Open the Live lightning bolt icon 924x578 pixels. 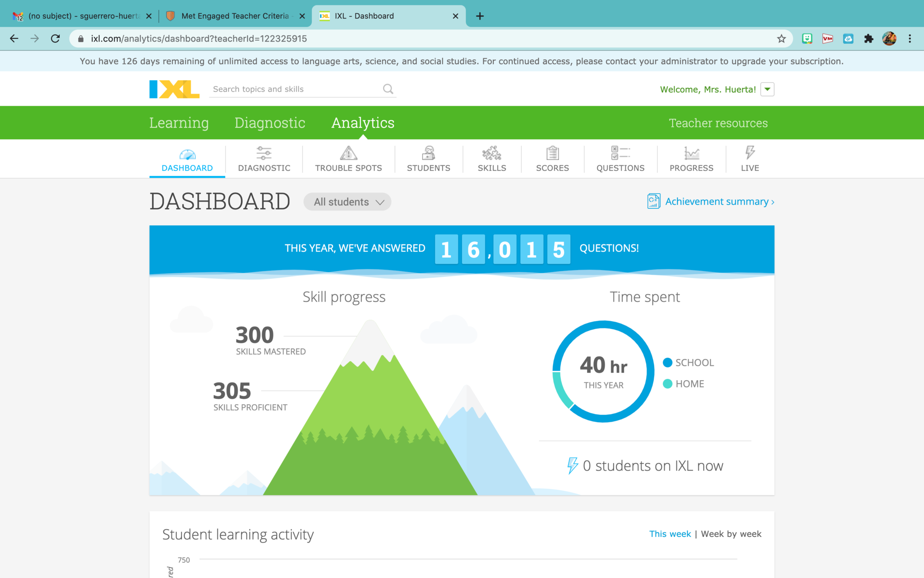point(750,153)
